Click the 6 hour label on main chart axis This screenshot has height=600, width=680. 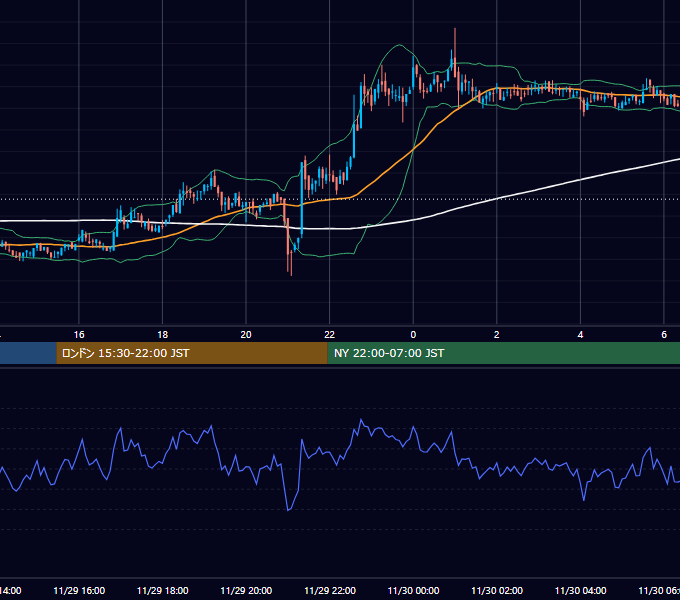(664, 335)
